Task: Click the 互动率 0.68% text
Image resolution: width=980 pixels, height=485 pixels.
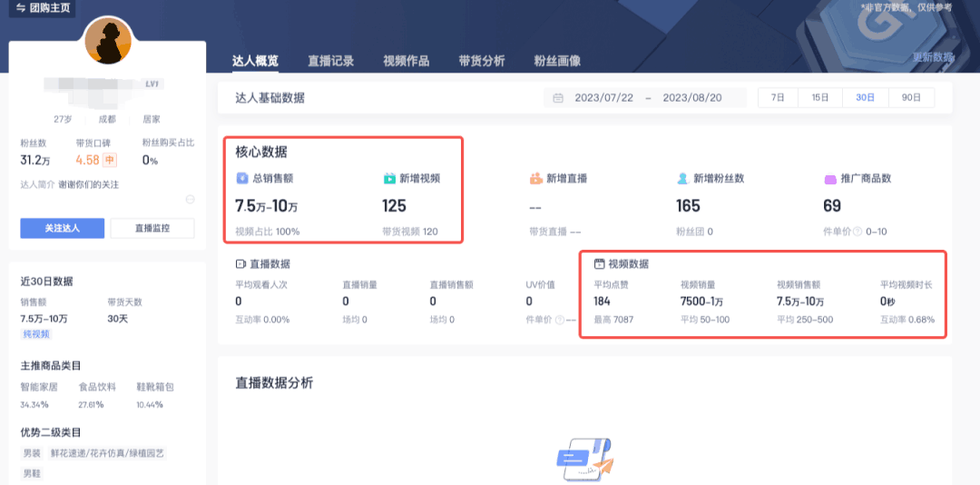Action: pos(907,320)
